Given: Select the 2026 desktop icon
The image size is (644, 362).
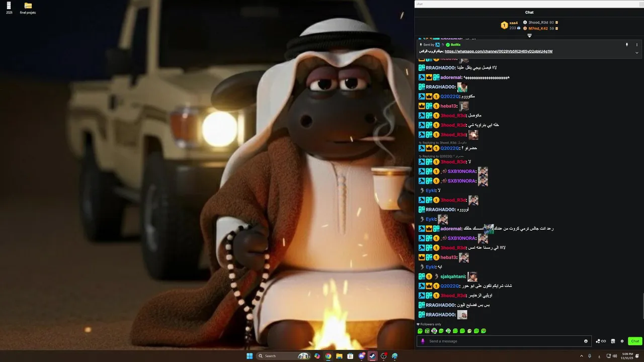Looking at the screenshot, I should (x=9, y=8).
